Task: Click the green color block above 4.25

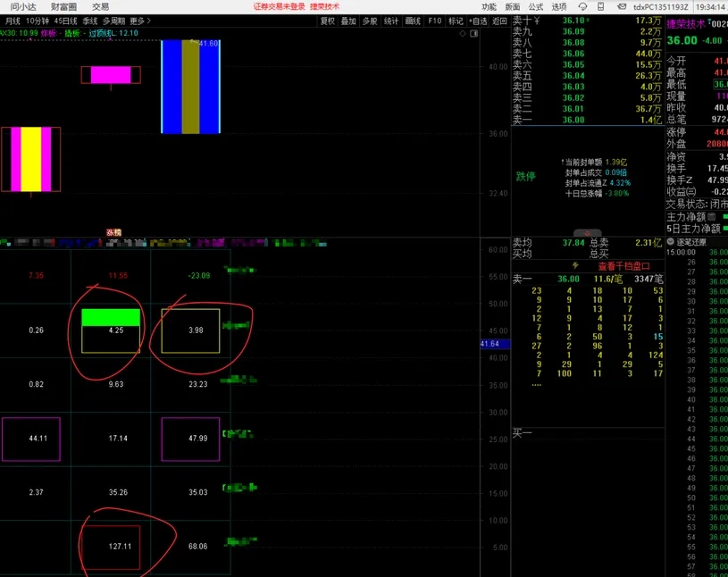Action: point(111,317)
